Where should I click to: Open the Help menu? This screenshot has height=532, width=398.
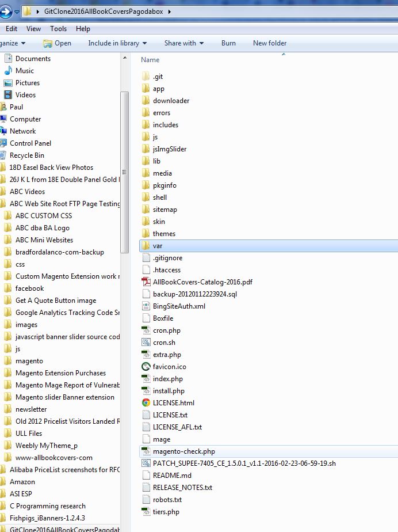click(x=83, y=29)
